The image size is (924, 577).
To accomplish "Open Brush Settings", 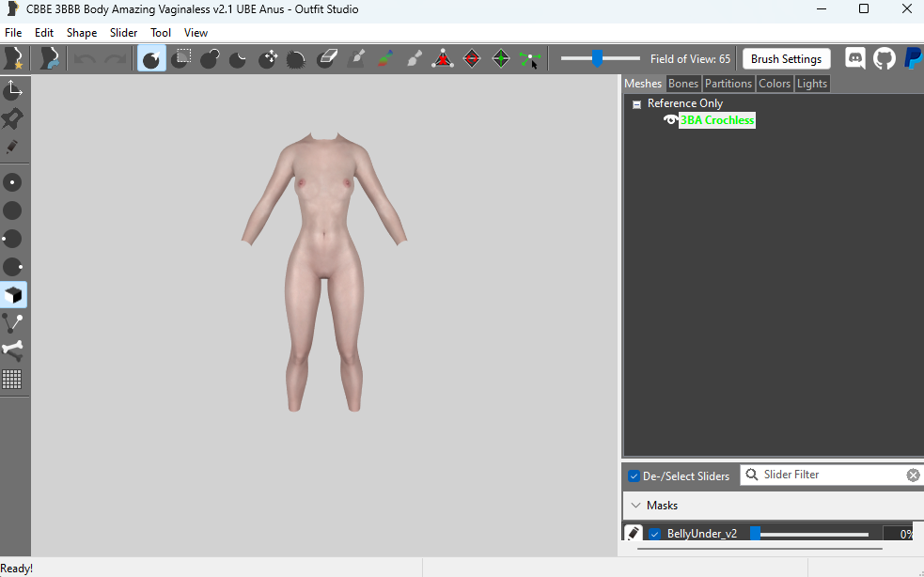I will click(786, 59).
